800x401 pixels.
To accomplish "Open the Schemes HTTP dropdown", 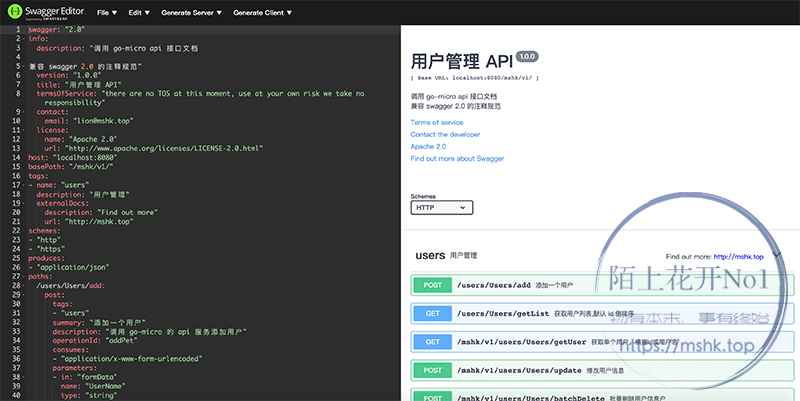I will [x=442, y=208].
